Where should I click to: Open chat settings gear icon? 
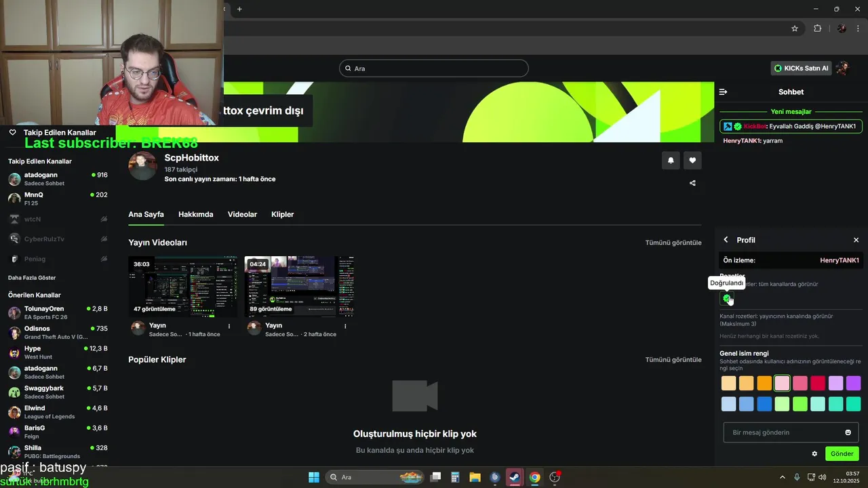pyautogui.click(x=814, y=453)
